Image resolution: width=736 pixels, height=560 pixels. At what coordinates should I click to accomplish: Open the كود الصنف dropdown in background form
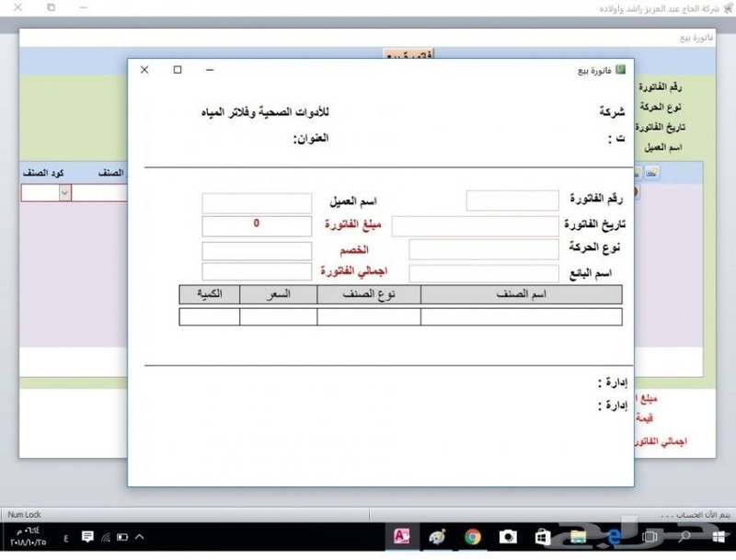tap(64, 193)
